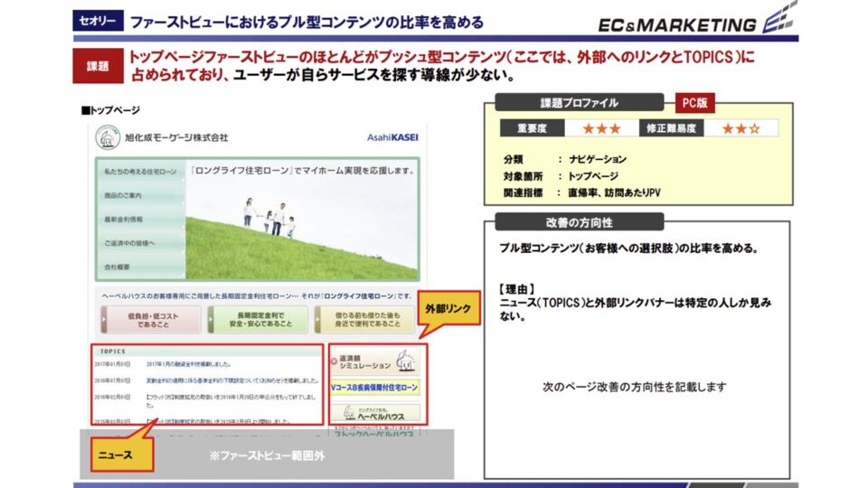Click the 対象箇所: トップページ line
The image size is (868, 488).
(561, 176)
